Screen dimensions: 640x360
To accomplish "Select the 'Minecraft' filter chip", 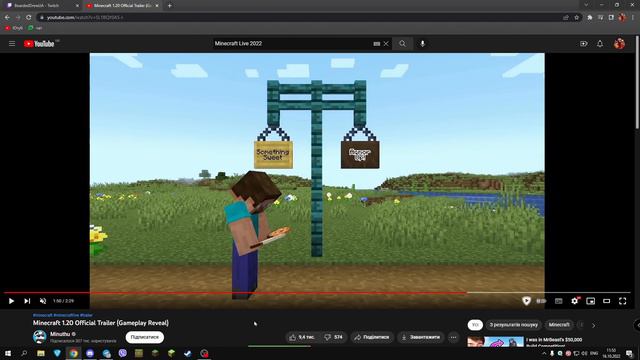I will click(x=559, y=325).
